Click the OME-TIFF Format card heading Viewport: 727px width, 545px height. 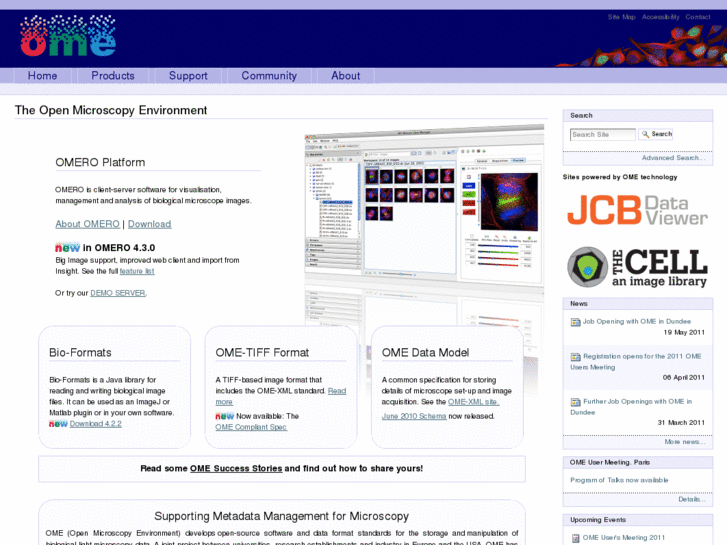262,353
